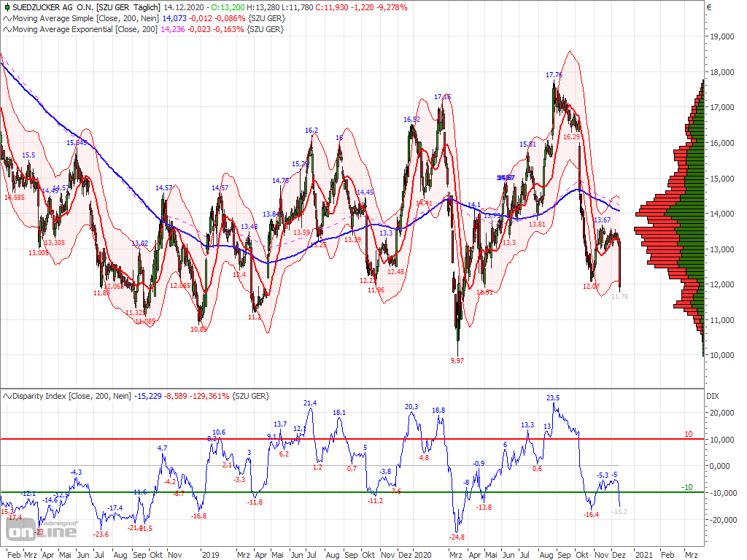
Task: Click the 15,000 price axis label
Action: [x=722, y=179]
